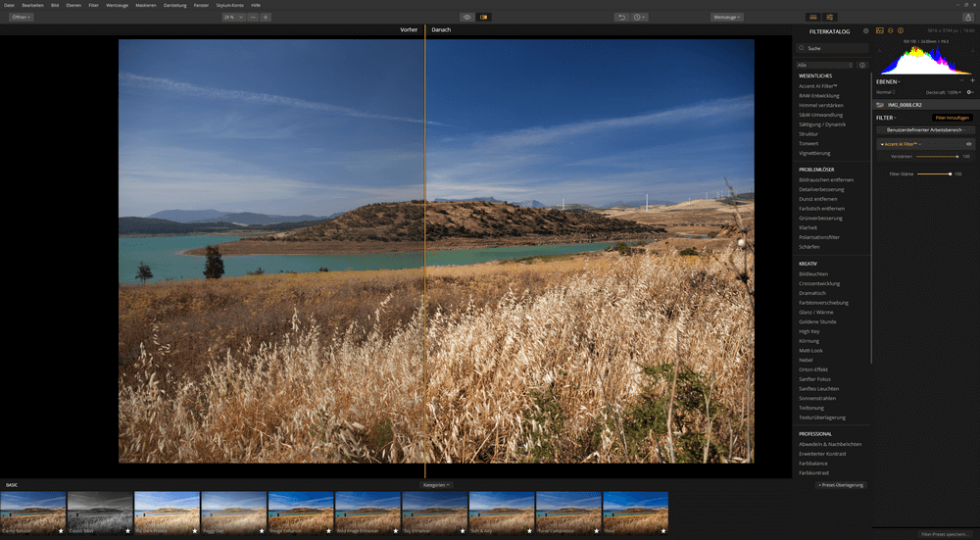Add the Abwedeln & Nachbelichten filter
This screenshot has width=980, height=540.
tap(830, 444)
